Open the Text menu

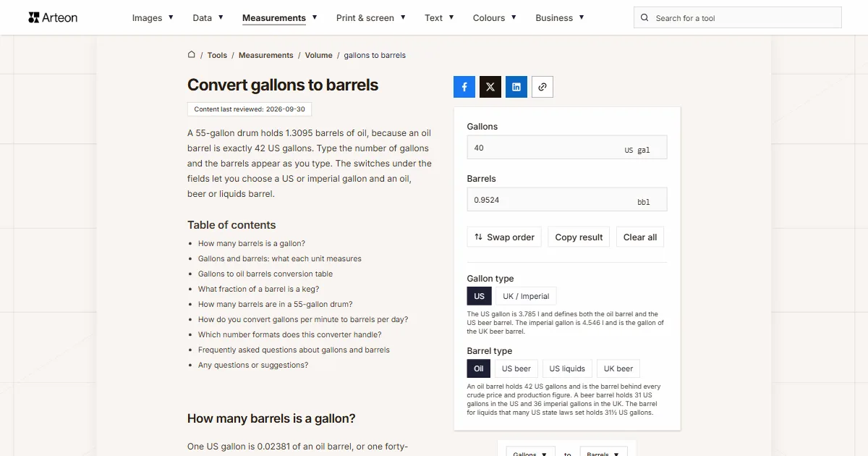click(x=439, y=18)
